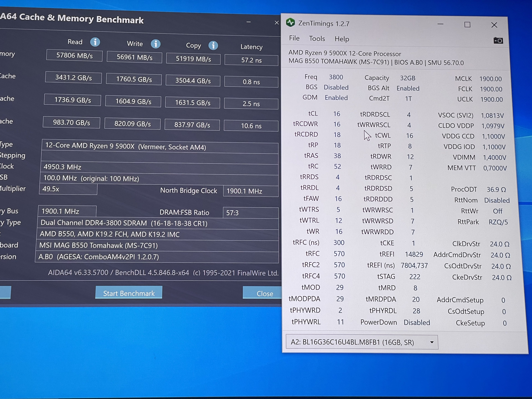532x399 pixels.
Task: Open the Help menu
Action: pos(342,39)
